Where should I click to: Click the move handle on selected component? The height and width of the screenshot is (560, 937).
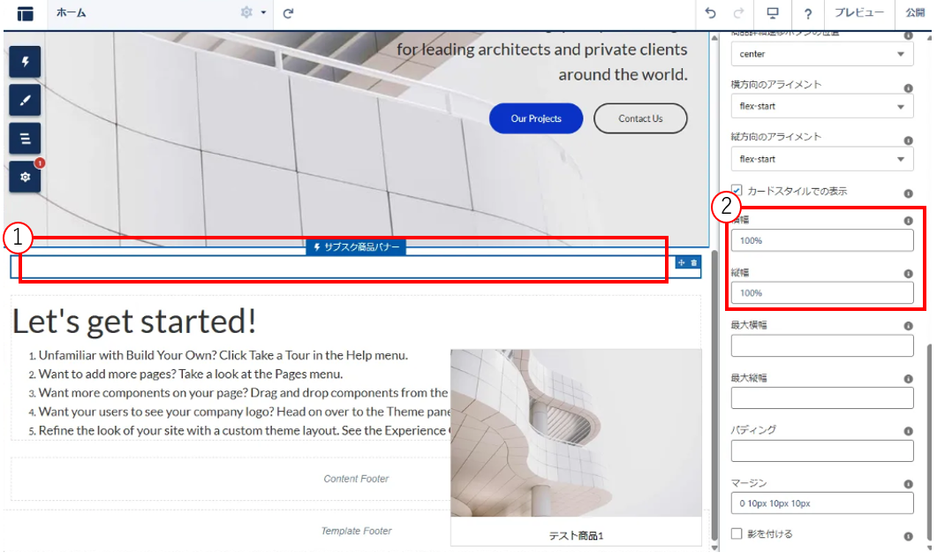click(x=681, y=262)
